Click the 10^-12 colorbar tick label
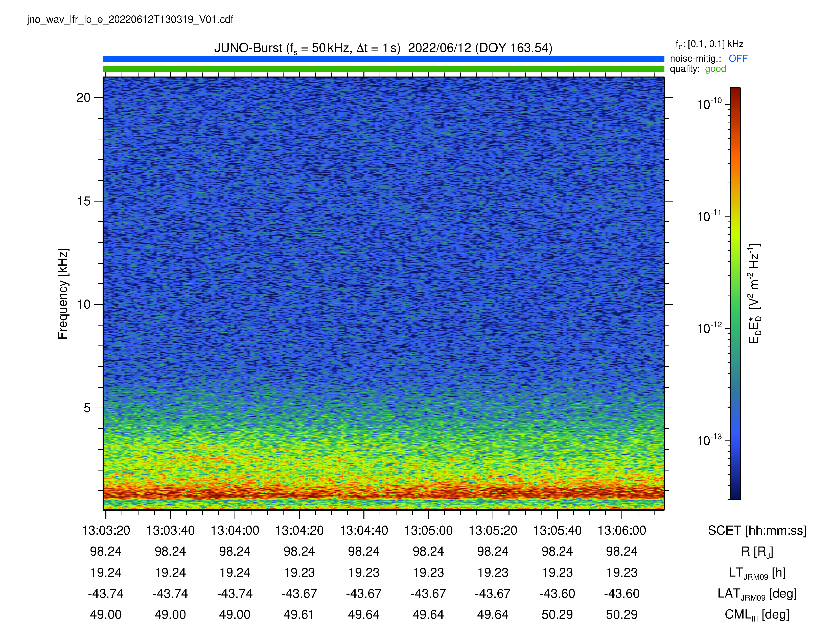Image resolution: width=834 pixels, height=644 pixels. point(709,328)
